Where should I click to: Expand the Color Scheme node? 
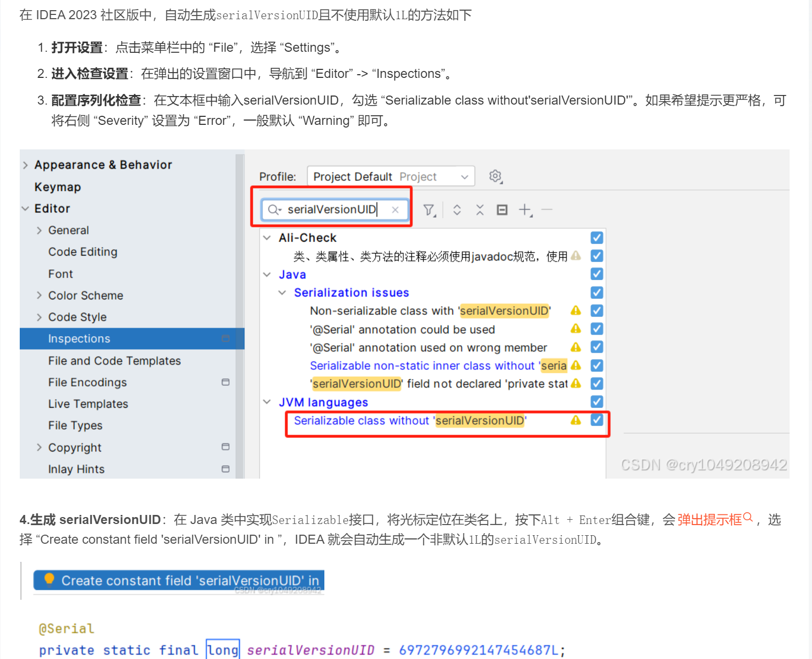click(39, 296)
